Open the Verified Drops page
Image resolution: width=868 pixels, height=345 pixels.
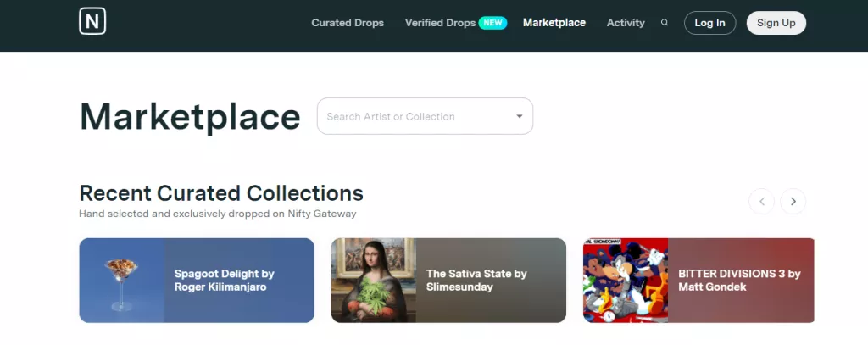[440, 23]
